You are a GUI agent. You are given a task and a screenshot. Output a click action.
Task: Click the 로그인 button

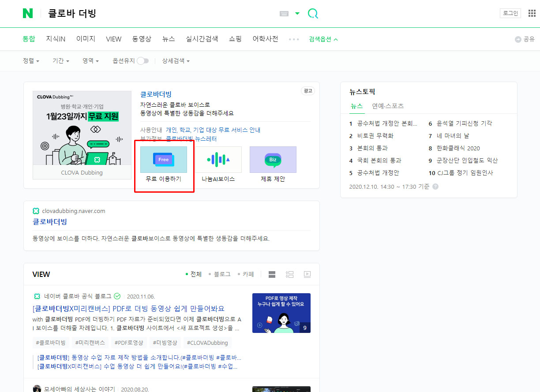coord(510,13)
